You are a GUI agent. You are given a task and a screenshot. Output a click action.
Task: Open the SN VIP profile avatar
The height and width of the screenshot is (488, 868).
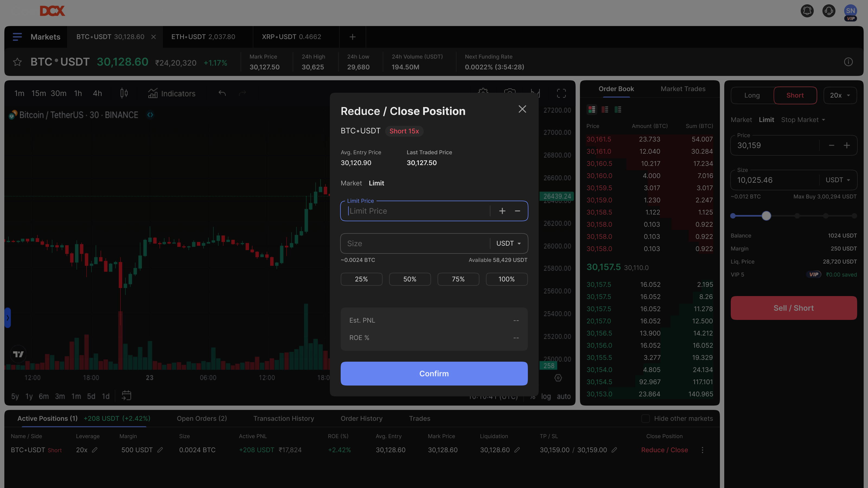pos(850,12)
